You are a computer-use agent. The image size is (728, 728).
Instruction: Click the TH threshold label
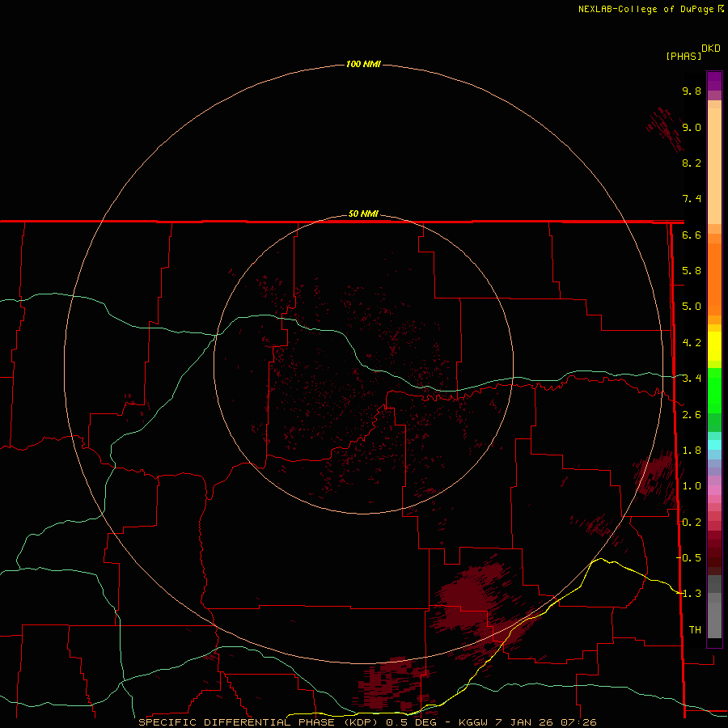point(695,630)
